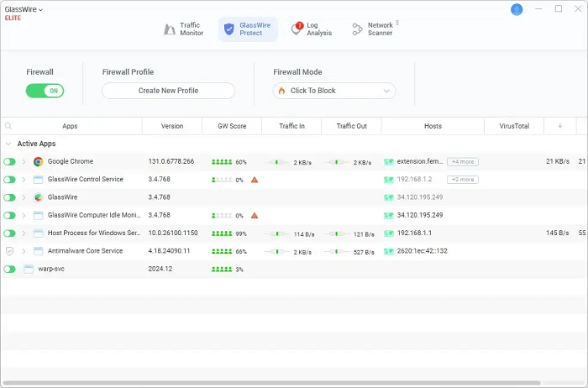Screen dimensions: 588x388
Task: Click warp-svc GW Score rating stars
Action: [222, 269]
